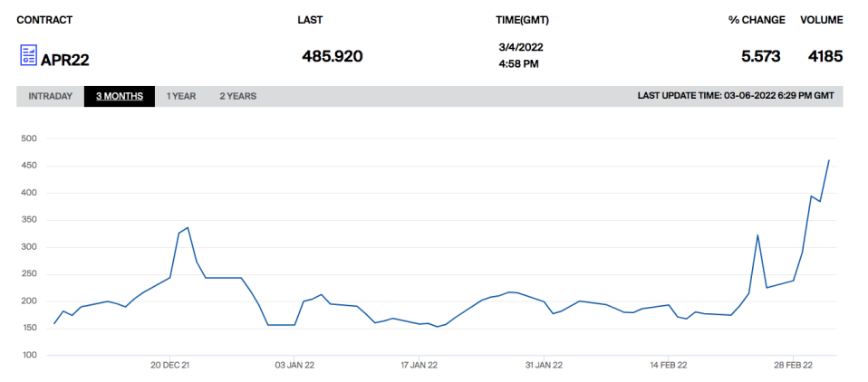Select the 3 MONTHS tab

pos(120,96)
